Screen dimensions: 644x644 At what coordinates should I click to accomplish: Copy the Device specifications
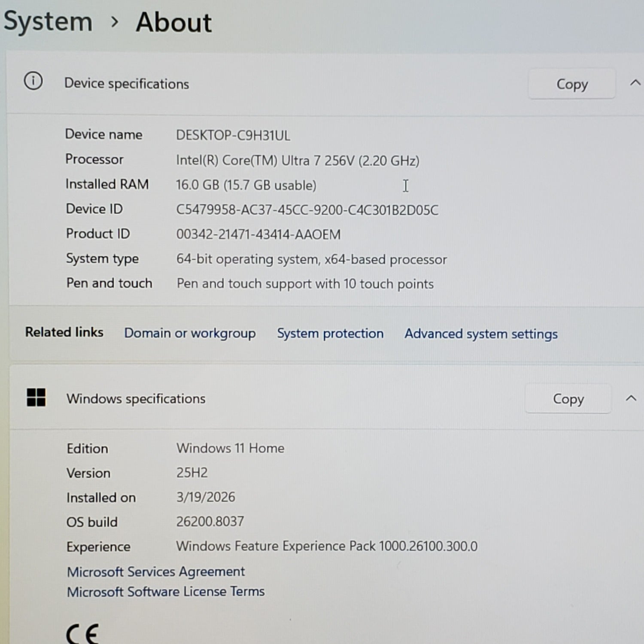(x=571, y=84)
